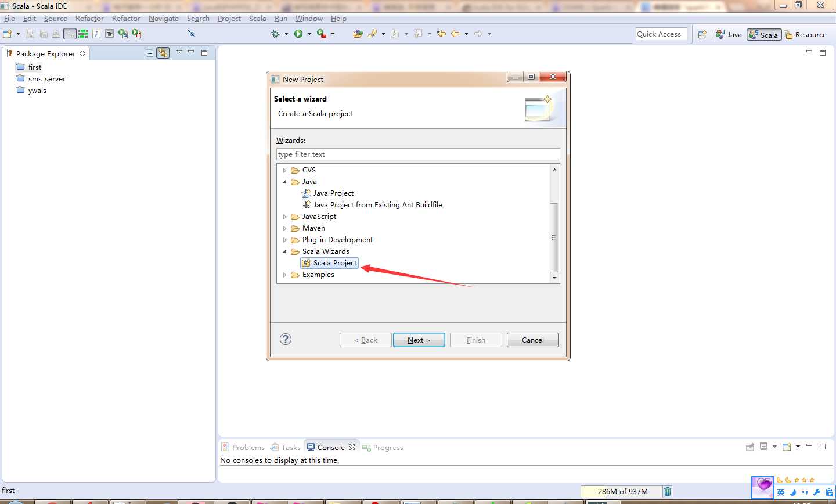Click the dialog help question mark icon
The image size is (836, 504).
tap(286, 339)
